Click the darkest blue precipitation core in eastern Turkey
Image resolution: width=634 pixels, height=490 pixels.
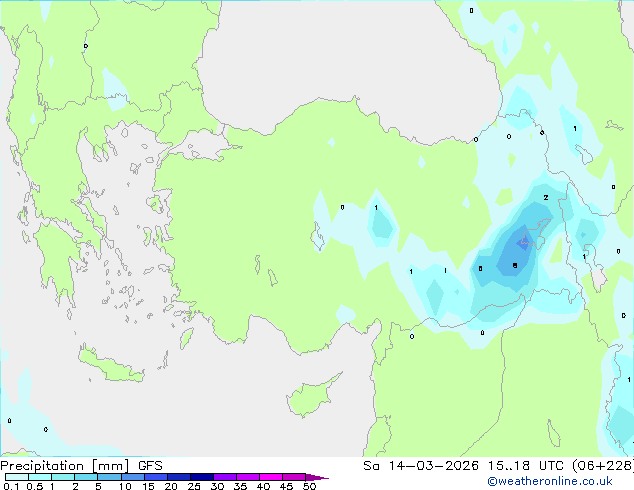[x=522, y=243]
